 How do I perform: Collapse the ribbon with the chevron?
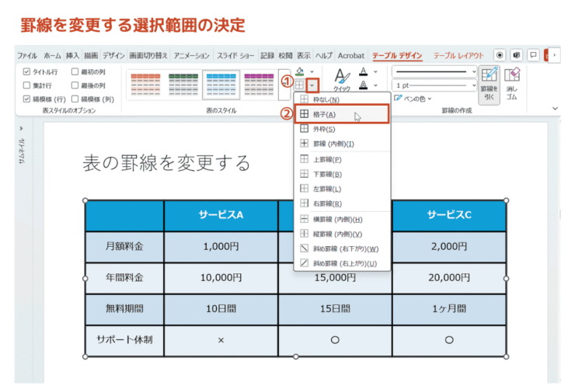555,109
